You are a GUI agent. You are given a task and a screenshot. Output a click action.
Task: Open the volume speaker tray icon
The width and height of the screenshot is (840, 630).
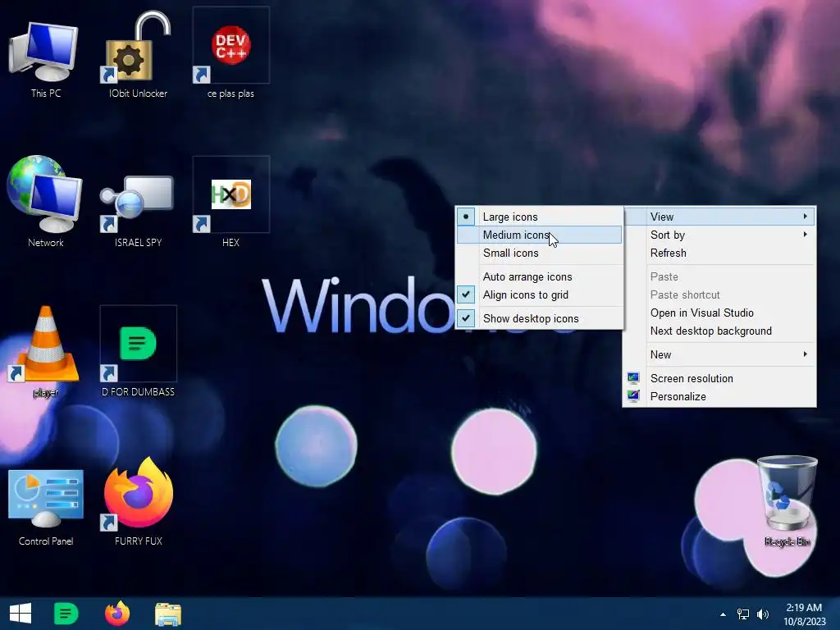[762, 614]
